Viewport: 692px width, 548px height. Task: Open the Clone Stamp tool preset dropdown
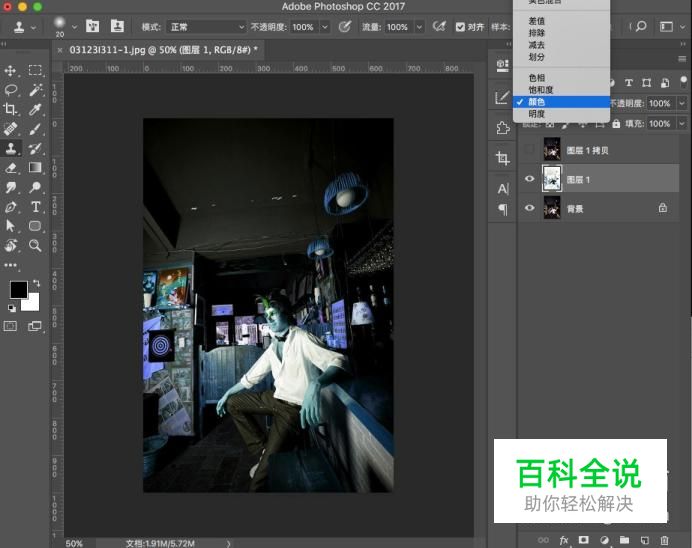34,27
